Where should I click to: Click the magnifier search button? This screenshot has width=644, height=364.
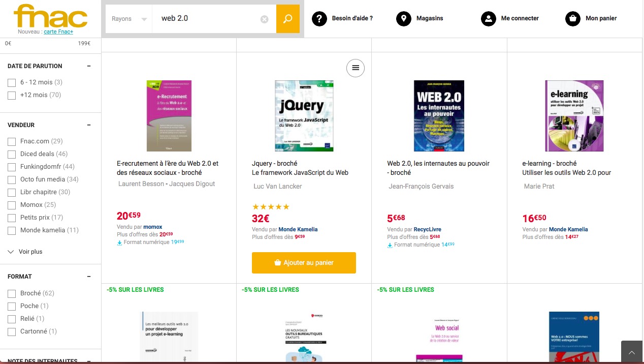coord(288,19)
